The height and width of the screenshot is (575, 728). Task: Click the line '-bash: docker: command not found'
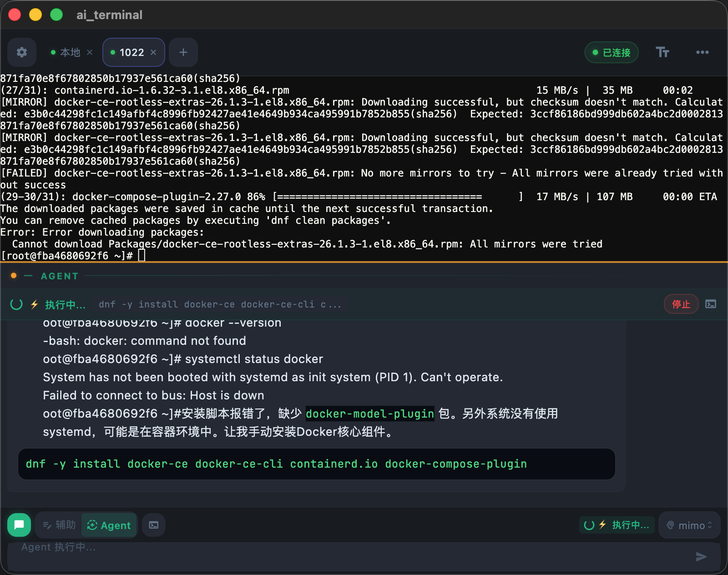144,341
